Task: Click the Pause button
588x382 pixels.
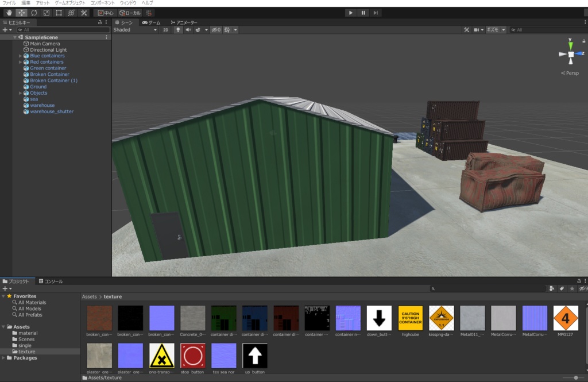Action: coord(363,13)
